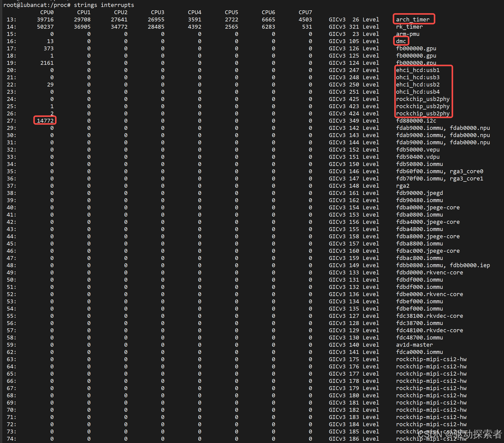Select the fd880000.i2c device name
Image resolution: width=504 pixels, height=443 pixels.
point(416,120)
